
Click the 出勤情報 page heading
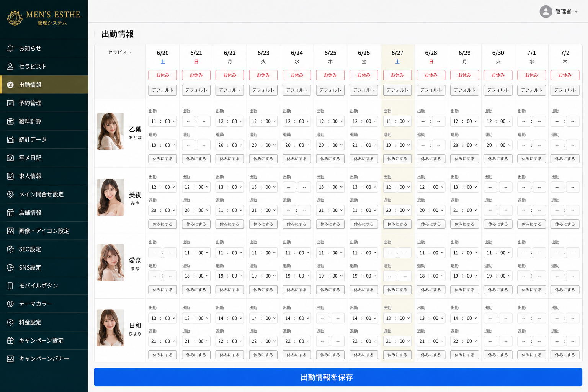coord(118,34)
